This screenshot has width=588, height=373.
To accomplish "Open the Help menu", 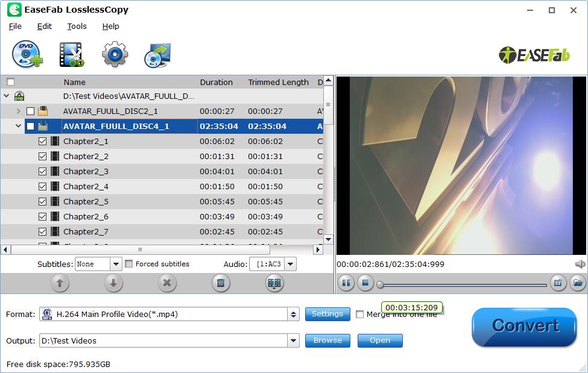I will pyautogui.click(x=110, y=27).
